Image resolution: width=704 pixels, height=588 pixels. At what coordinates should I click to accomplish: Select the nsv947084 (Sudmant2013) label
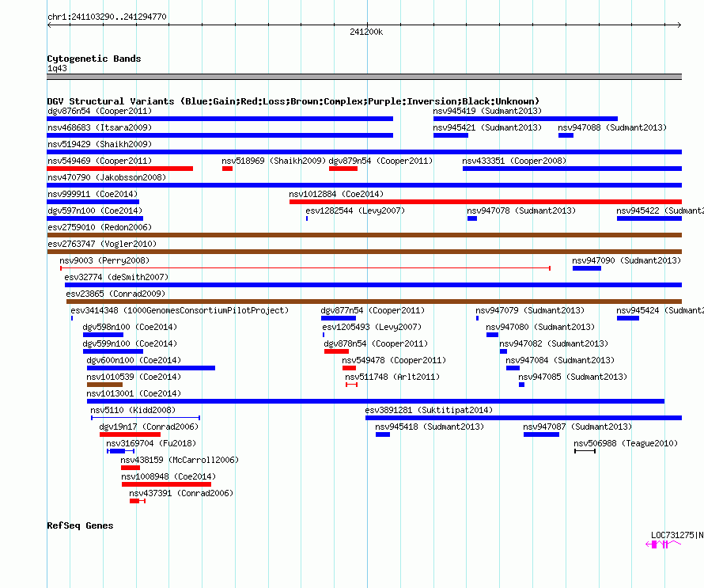tap(560, 360)
